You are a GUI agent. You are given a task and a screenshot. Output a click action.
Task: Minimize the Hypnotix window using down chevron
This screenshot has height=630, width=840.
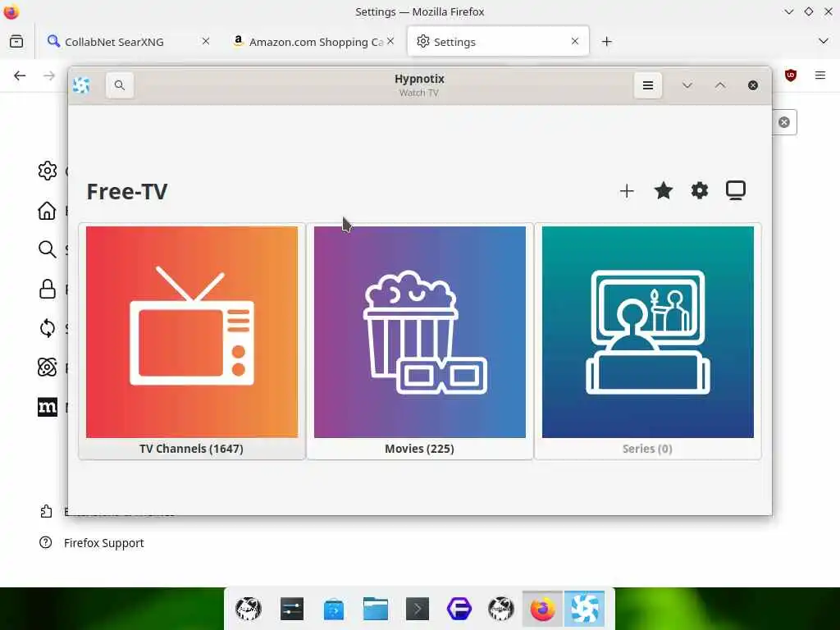687,85
